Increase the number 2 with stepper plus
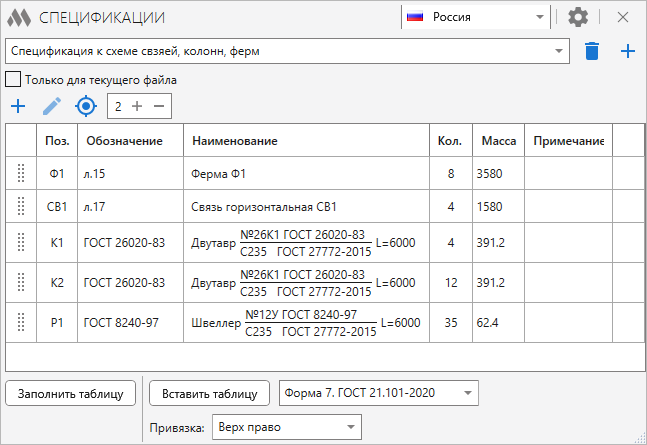647x445 pixels. point(137,106)
